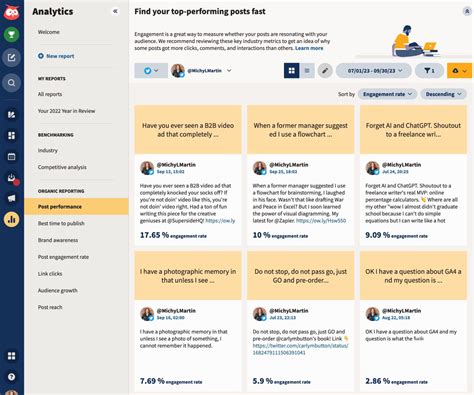474x395 pixels.
Task: Open the filter button showing 1
Action: tap(429, 71)
